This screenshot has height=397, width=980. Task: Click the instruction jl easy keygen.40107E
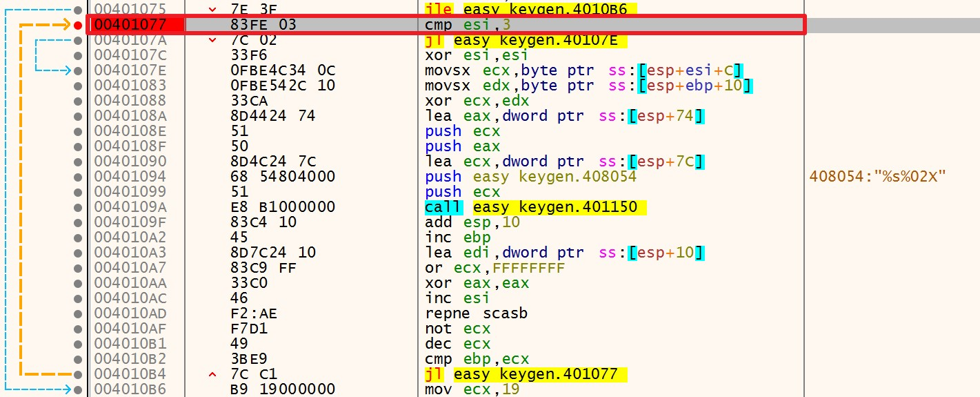pyautogui.click(x=526, y=40)
